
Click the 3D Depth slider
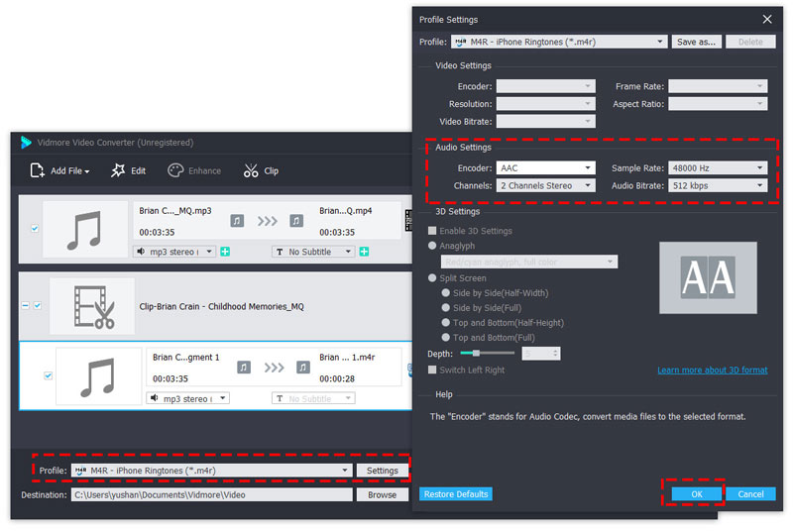pos(485,353)
